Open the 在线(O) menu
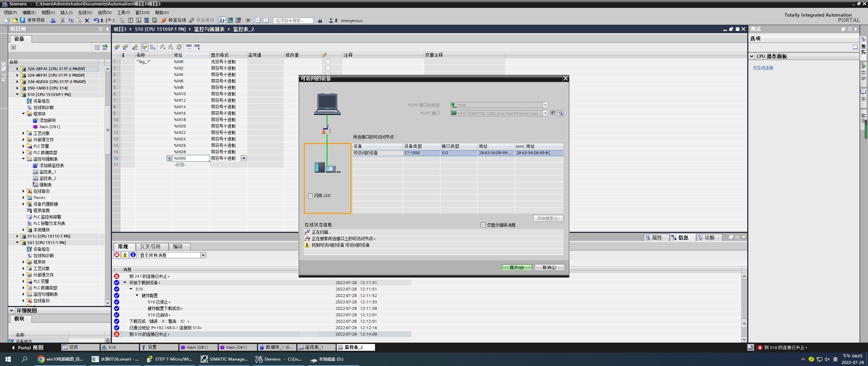The width and height of the screenshot is (868, 366). [85, 13]
